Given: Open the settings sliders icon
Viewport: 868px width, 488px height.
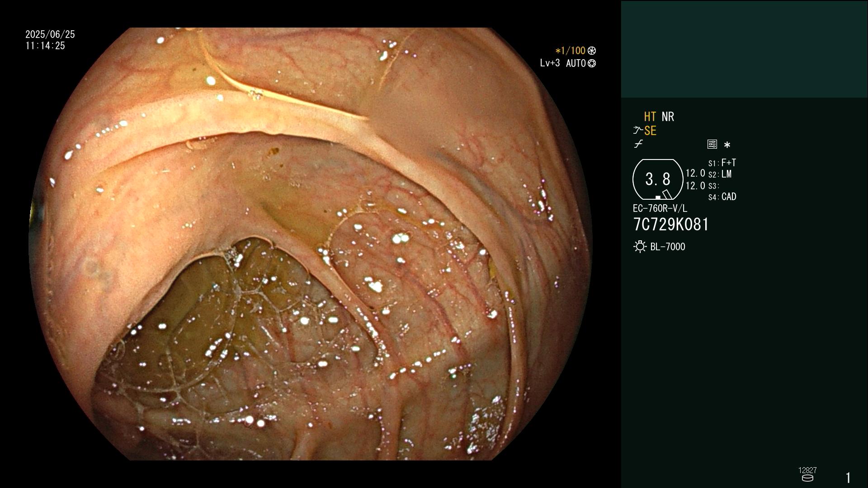Looking at the screenshot, I should (x=712, y=144).
